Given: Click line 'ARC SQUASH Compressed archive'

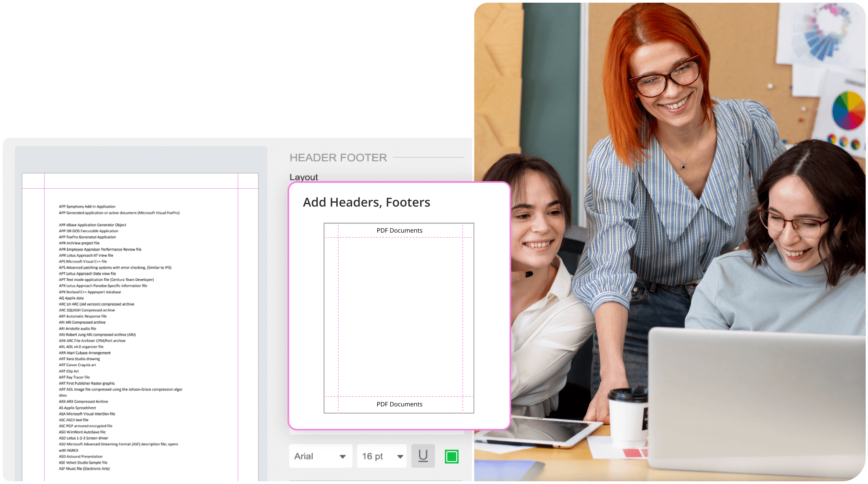Looking at the screenshot, I should tap(87, 310).
